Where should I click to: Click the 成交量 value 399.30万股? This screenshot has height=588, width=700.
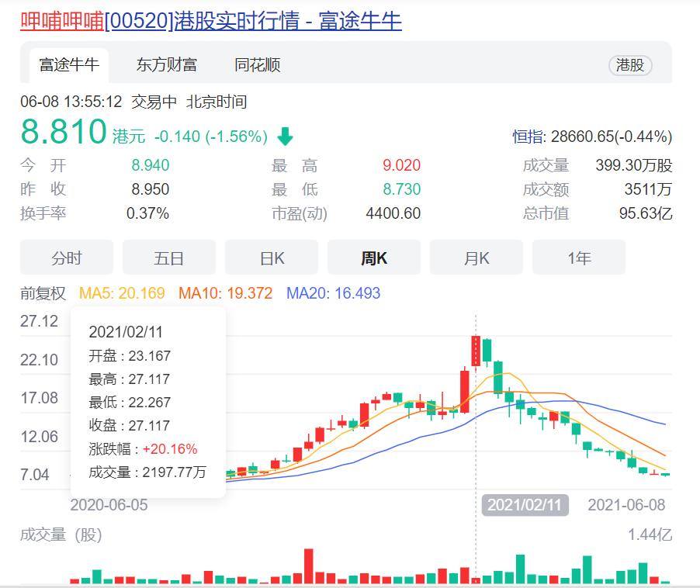(x=634, y=165)
